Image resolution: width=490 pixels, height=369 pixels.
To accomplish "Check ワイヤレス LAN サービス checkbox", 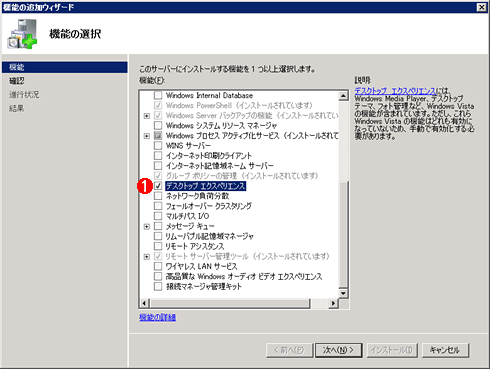I will [x=158, y=266].
